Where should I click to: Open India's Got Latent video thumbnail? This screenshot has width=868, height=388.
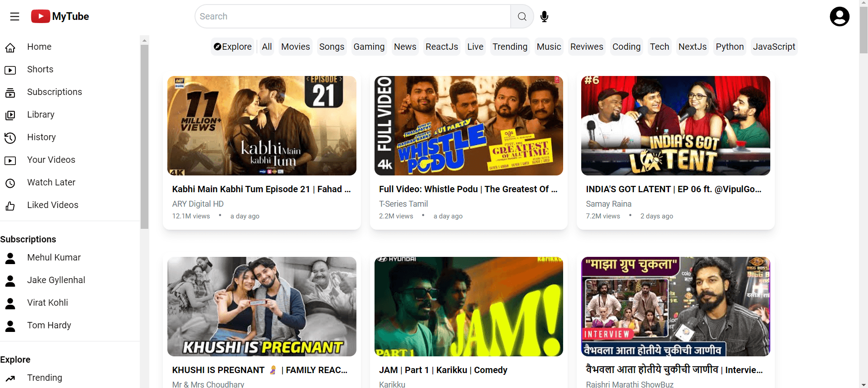675,126
